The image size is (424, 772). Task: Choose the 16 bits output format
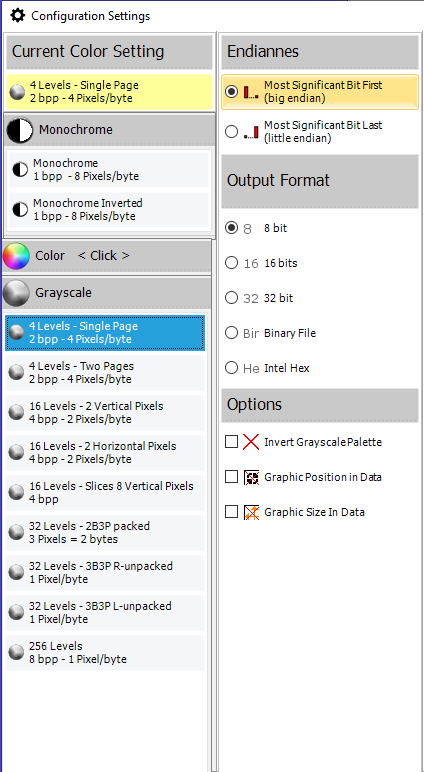(x=231, y=263)
